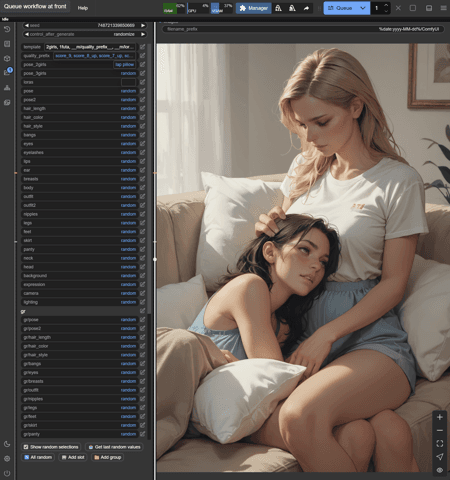This screenshot has height=480, width=450.
Task: Toggle the eye visibility icon on canvas
Action: [x=440, y=470]
